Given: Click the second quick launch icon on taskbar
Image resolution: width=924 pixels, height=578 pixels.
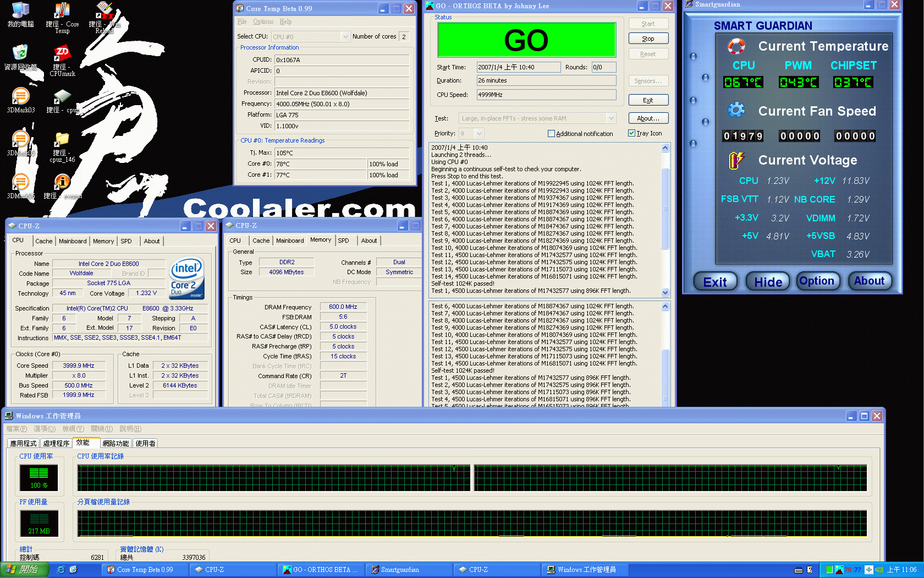Looking at the screenshot, I should (x=74, y=570).
